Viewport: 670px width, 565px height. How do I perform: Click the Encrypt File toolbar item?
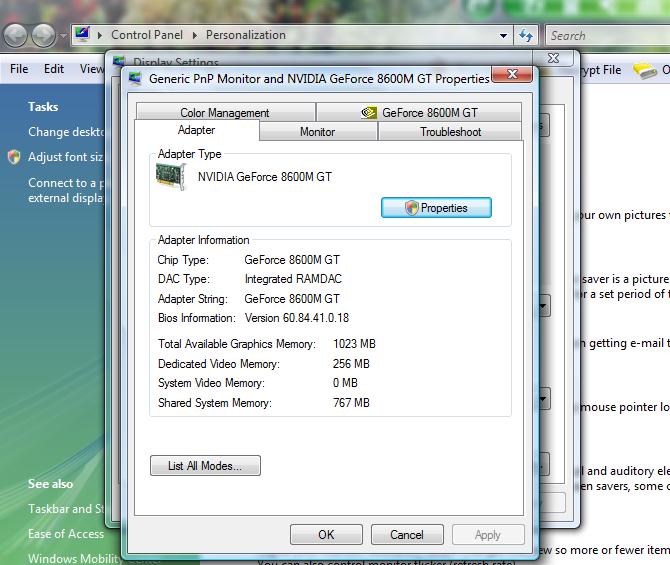click(x=601, y=70)
